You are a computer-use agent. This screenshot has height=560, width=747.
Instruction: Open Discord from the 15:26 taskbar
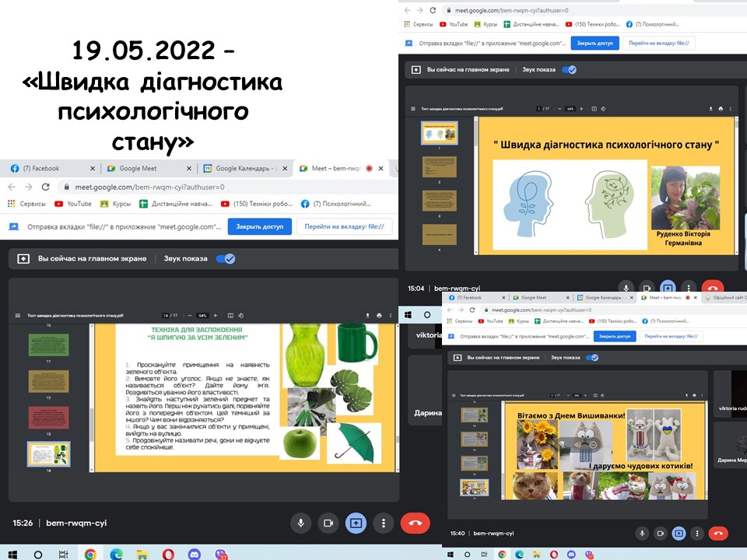click(x=194, y=554)
